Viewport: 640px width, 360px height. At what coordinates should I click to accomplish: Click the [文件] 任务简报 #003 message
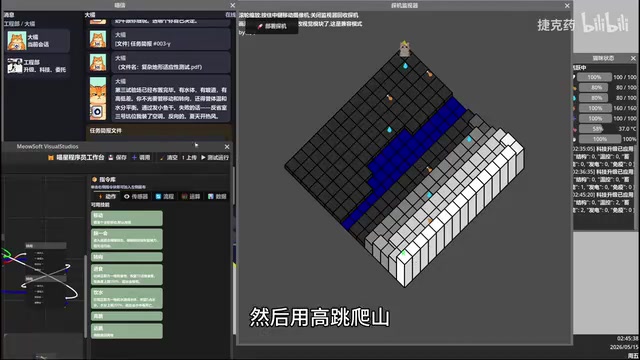point(171,40)
